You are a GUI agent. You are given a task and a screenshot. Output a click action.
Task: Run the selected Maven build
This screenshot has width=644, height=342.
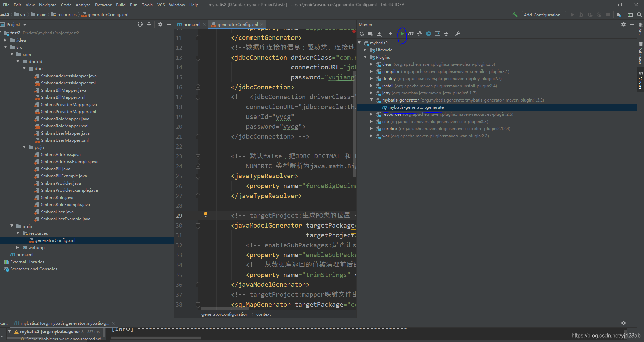[x=402, y=34]
